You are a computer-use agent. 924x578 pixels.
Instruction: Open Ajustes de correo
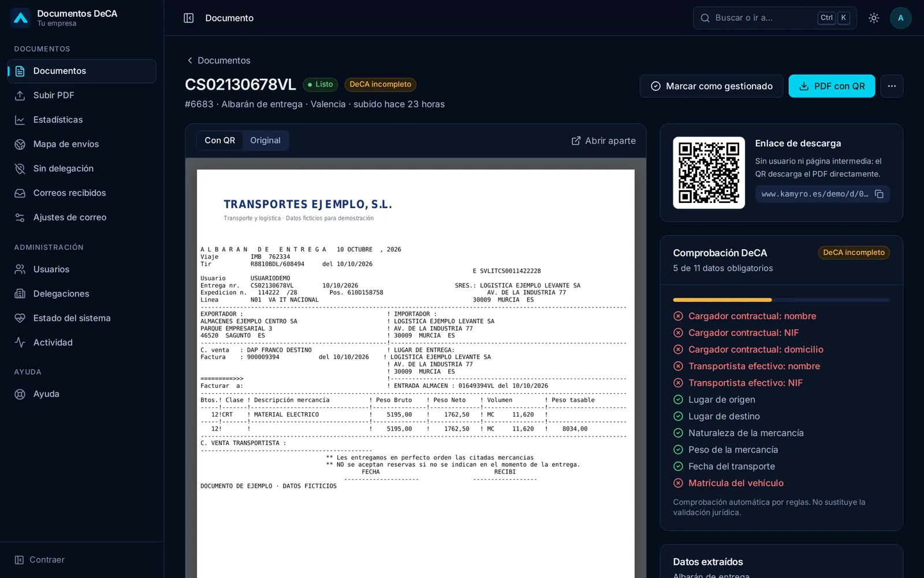pyautogui.click(x=81, y=217)
